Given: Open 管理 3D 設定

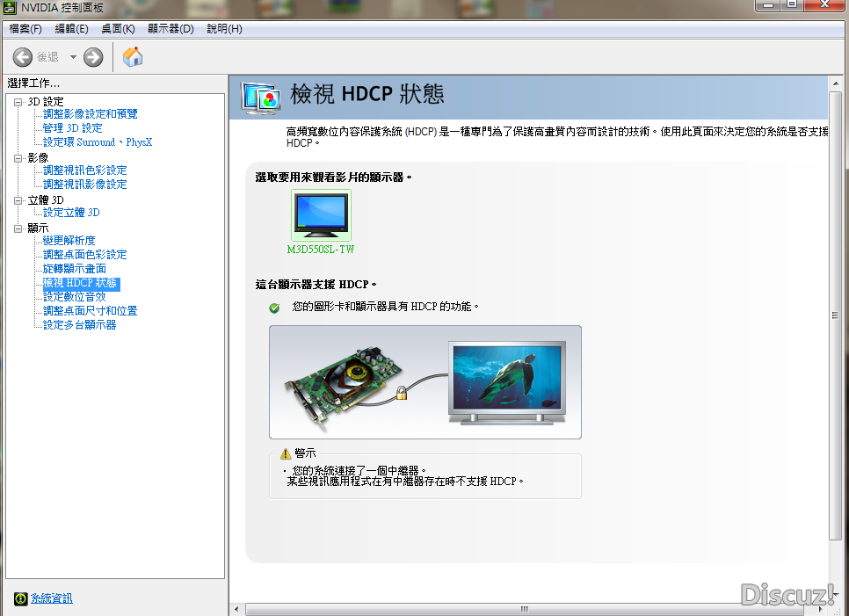Looking at the screenshot, I should click(x=73, y=128).
